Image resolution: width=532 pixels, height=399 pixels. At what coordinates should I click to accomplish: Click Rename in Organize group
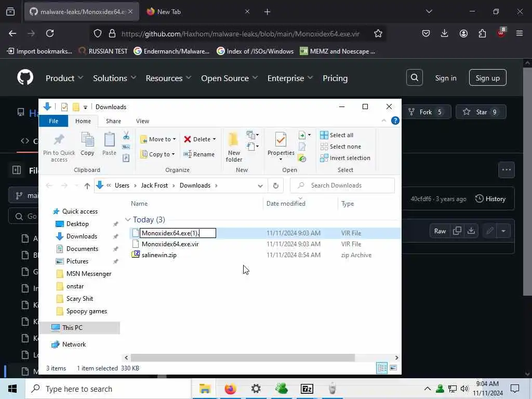(199, 154)
